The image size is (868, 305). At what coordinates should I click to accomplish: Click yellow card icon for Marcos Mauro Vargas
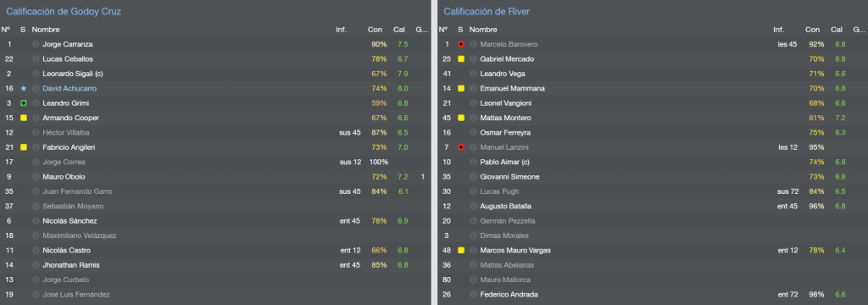[x=460, y=250]
